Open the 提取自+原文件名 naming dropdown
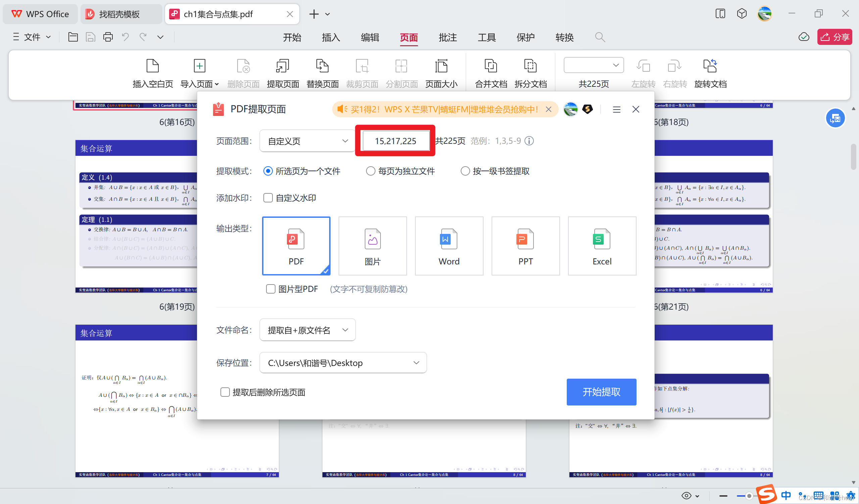Viewport: 859px width, 504px height. pos(307,330)
